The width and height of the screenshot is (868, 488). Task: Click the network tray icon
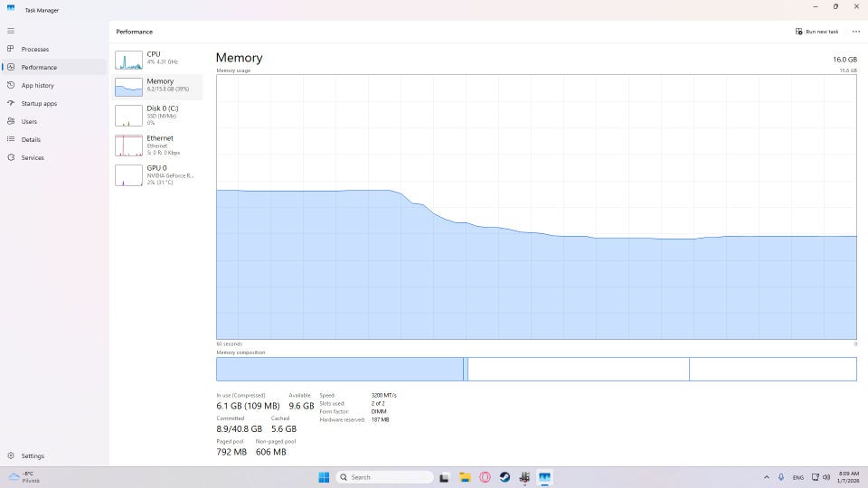(815, 477)
